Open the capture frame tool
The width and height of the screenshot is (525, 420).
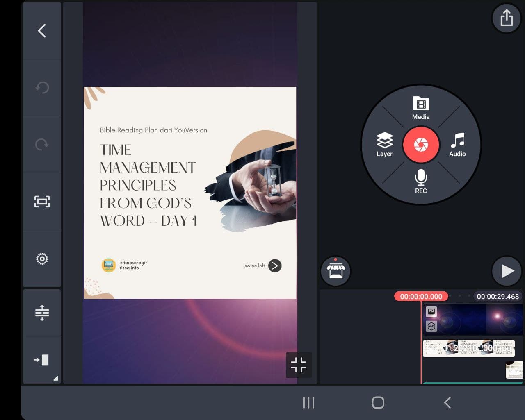[42, 202]
